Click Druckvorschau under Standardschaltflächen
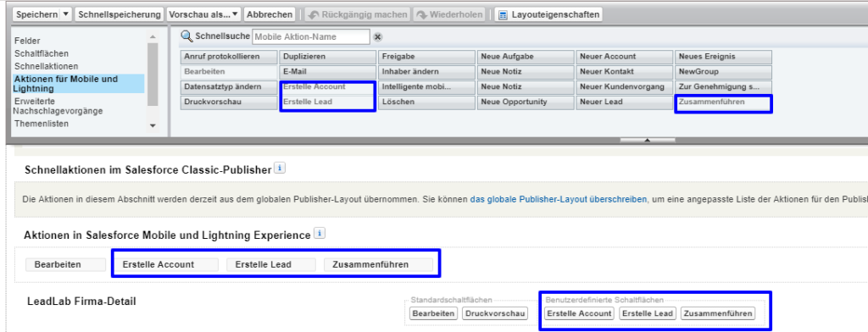Viewport: 868px width, 332px height. click(494, 313)
